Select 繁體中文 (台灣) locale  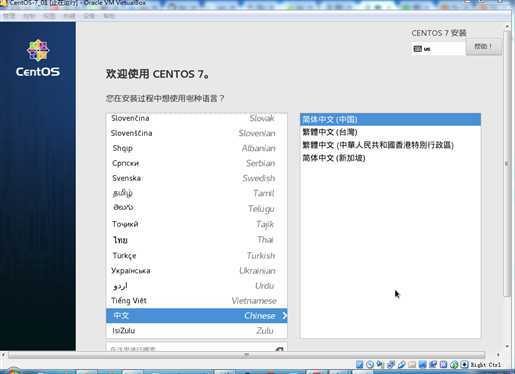pos(390,132)
